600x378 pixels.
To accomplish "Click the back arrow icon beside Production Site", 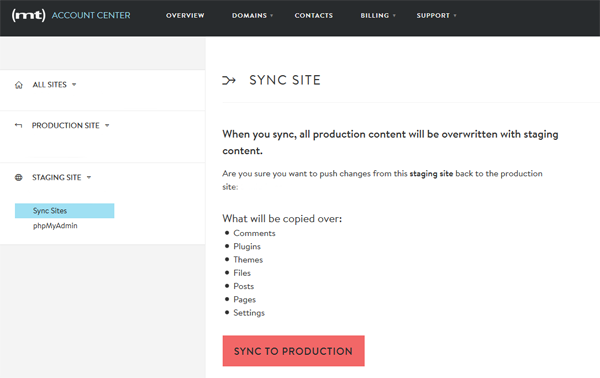I will click(x=18, y=125).
